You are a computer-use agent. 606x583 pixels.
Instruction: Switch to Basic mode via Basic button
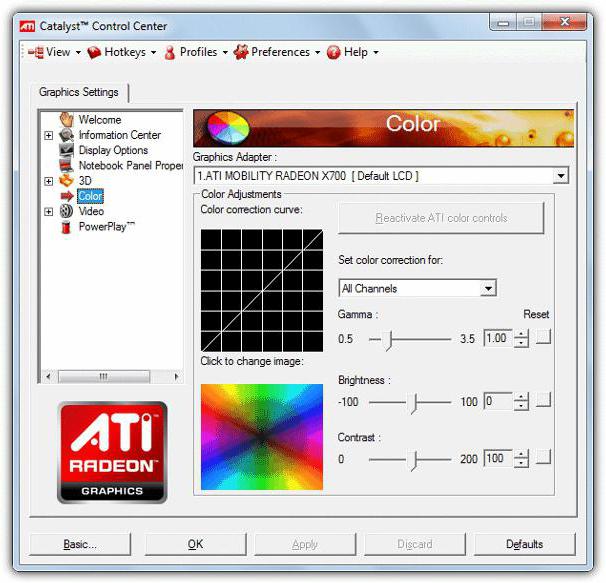(x=80, y=544)
